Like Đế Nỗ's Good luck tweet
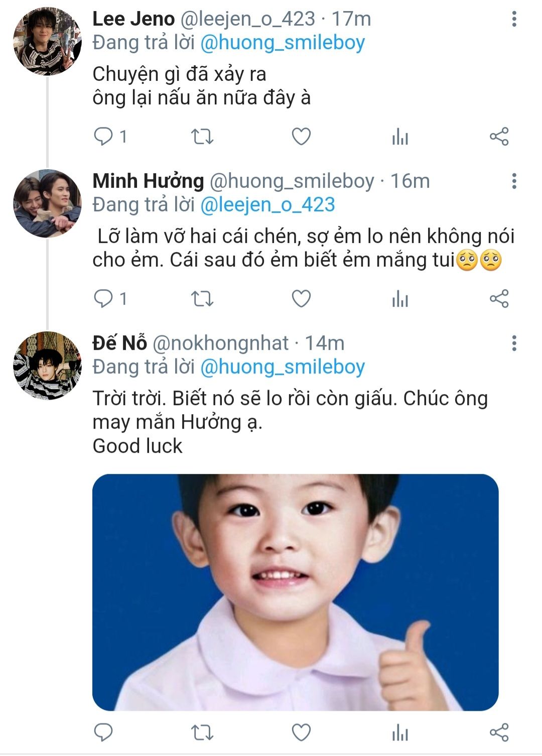 (301, 732)
